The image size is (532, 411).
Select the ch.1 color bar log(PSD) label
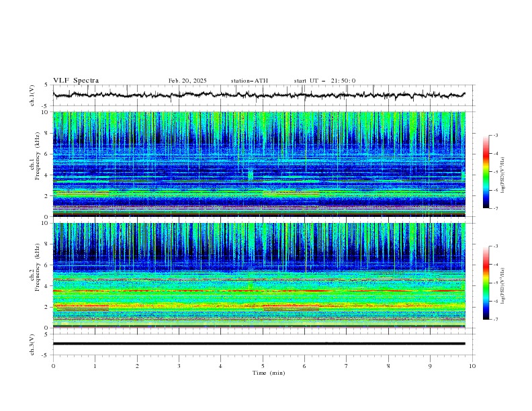pyautogui.click(x=502, y=175)
